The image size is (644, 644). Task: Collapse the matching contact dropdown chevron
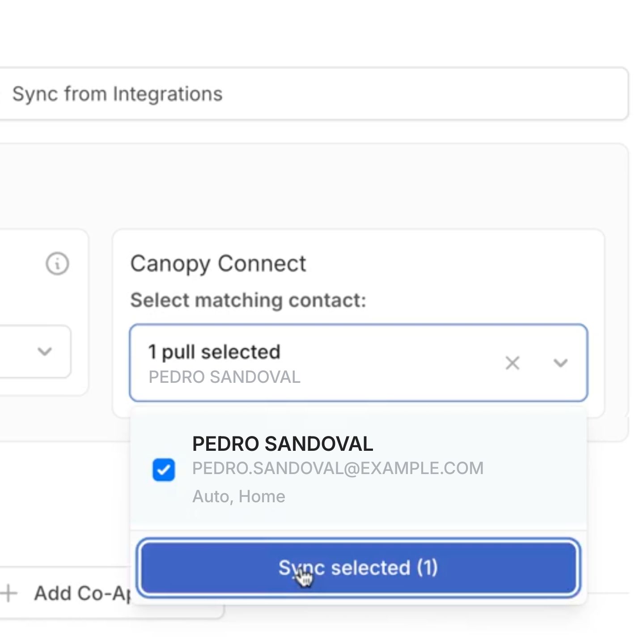pyautogui.click(x=560, y=363)
